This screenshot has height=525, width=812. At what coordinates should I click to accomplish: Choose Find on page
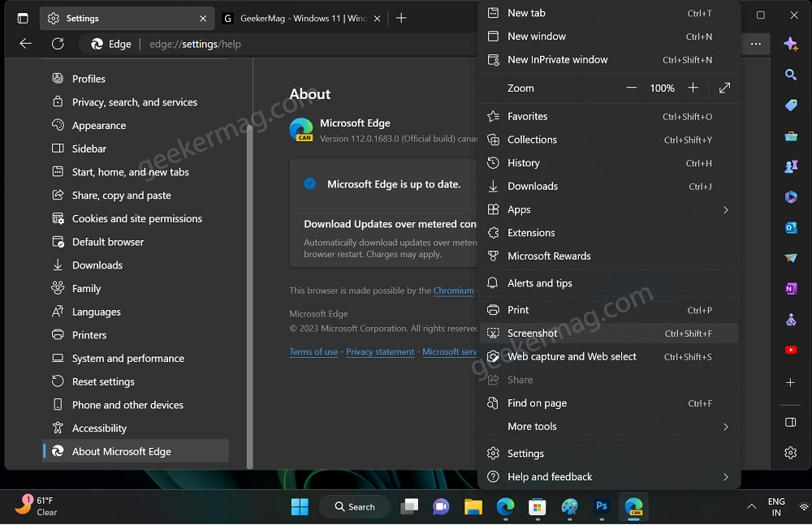609,403
